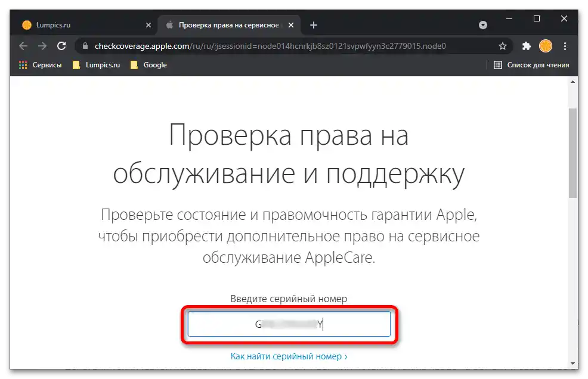View site security padlock info
This screenshot has height=379, width=588.
[x=85, y=46]
